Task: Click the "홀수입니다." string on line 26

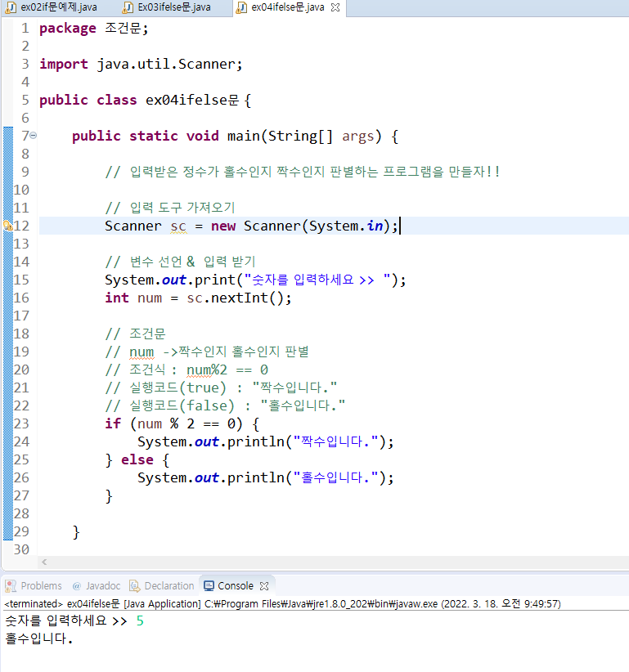Action: pos(335,477)
